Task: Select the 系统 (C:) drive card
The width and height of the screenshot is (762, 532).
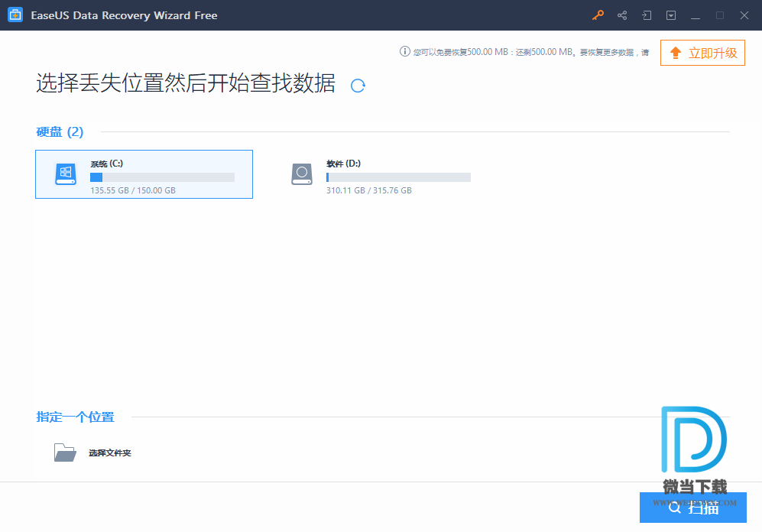Action: click(x=144, y=174)
